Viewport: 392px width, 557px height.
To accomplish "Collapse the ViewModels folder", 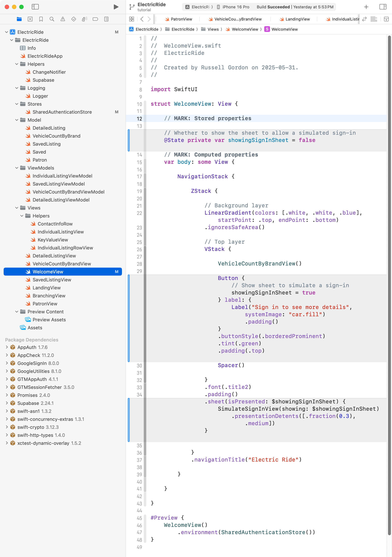I will (17, 168).
